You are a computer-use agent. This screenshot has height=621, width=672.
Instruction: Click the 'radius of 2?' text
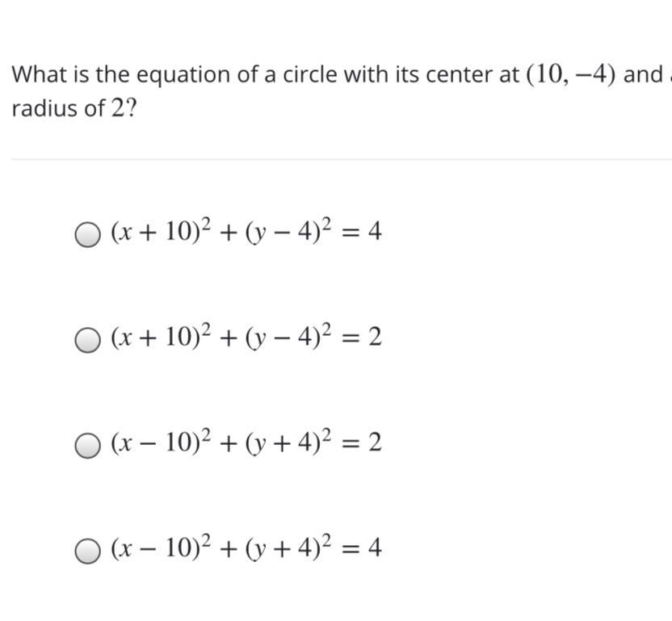[x=73, y=108]
